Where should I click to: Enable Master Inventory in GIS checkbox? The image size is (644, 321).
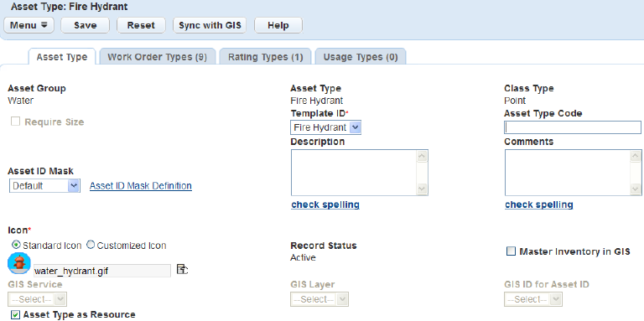coord(511,251)
